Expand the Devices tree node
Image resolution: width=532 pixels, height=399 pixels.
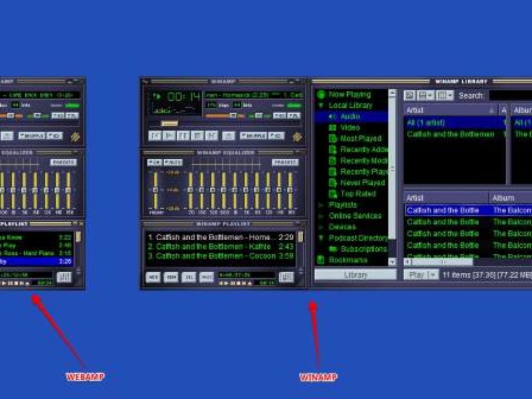click(x=321, y=227)
